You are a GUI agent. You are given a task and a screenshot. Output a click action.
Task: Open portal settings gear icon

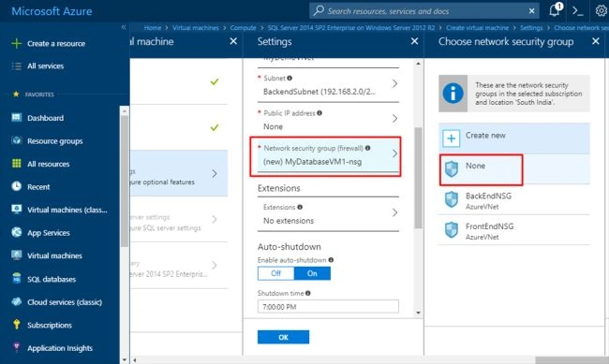click(x=601, y=11)
